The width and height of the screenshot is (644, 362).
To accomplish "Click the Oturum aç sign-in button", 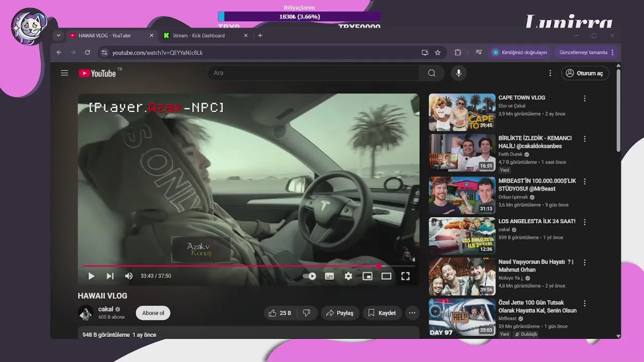I will click(x=585, y=73).
